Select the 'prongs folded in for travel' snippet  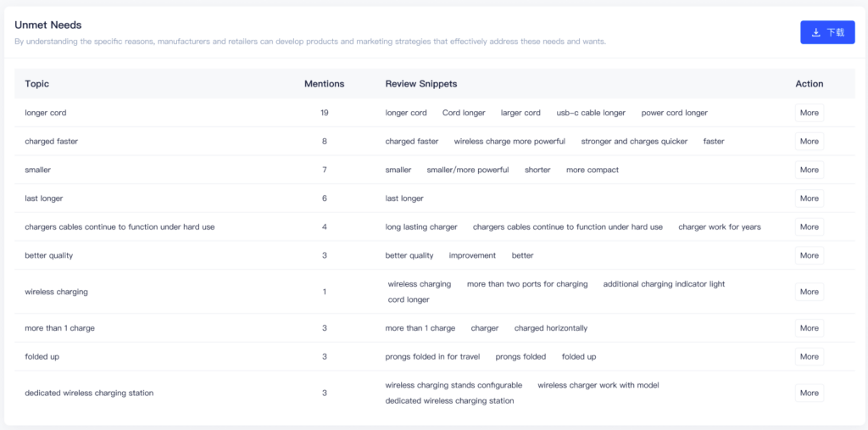pyautogui.click(x=433, y=356)
